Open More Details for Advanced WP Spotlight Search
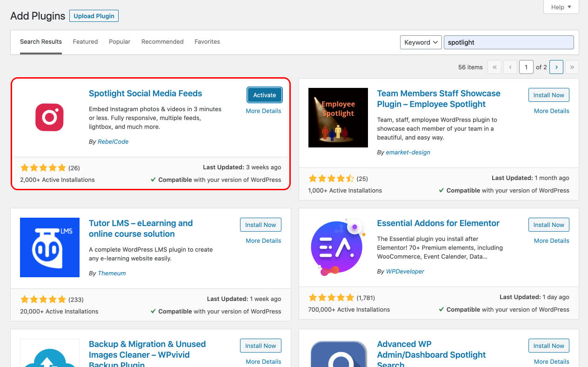588x367 pixels. [x=552, y=361]
